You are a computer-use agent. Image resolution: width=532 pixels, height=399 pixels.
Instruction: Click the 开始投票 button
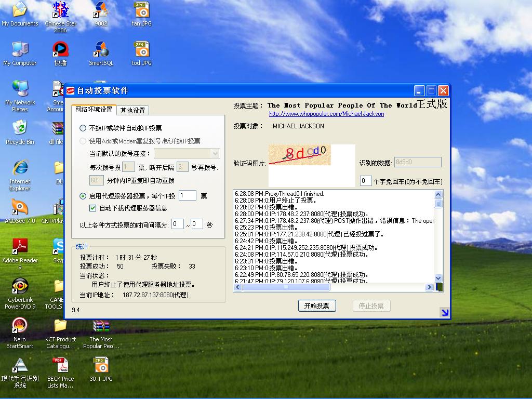pyautogui.click(x=317, y=306)
